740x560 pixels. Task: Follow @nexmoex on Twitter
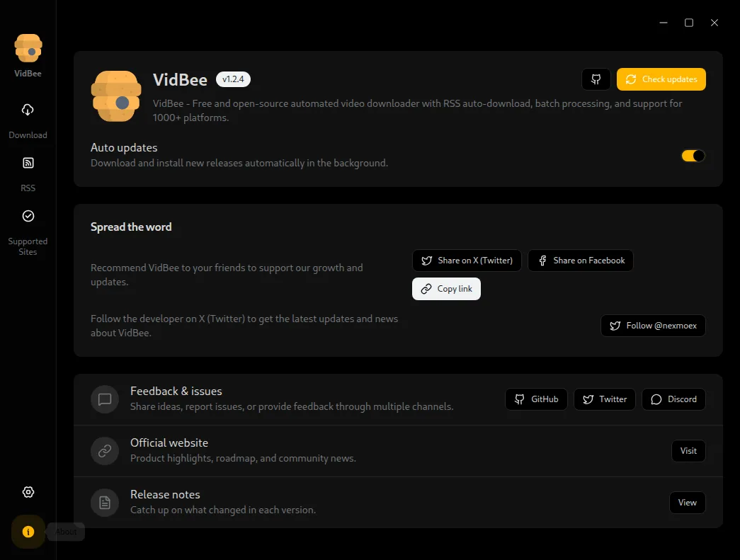(653, 326)
